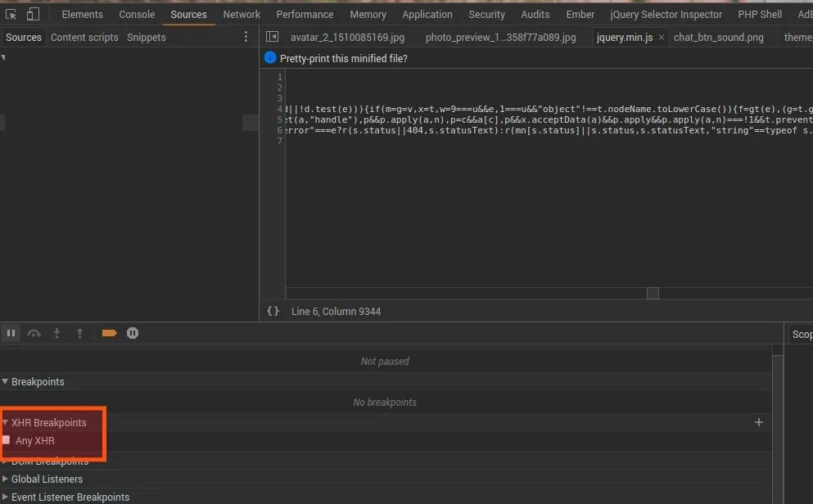This screenshot has height=504, width=813.
Task: Click the step into function icon
Action: [57, 333]
